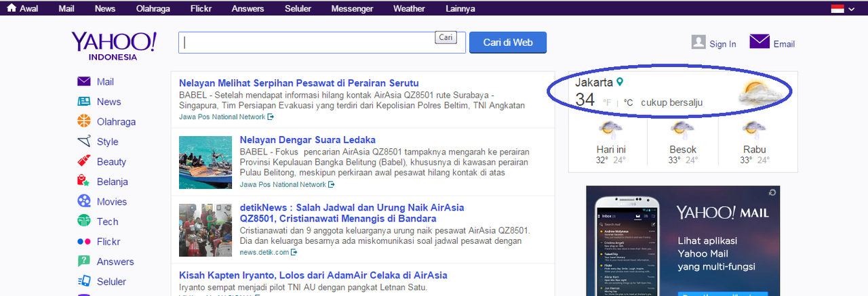The height and width of the screenshot is (296, 868).
Task: Switch weather units to °F
Action: pyautogui.click(x=607, y=103)
